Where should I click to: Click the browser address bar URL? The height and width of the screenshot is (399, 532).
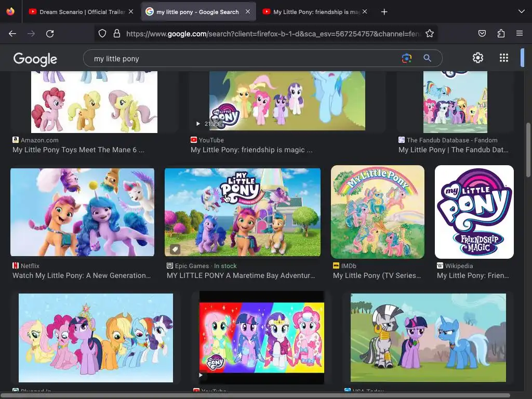(273, 34)
